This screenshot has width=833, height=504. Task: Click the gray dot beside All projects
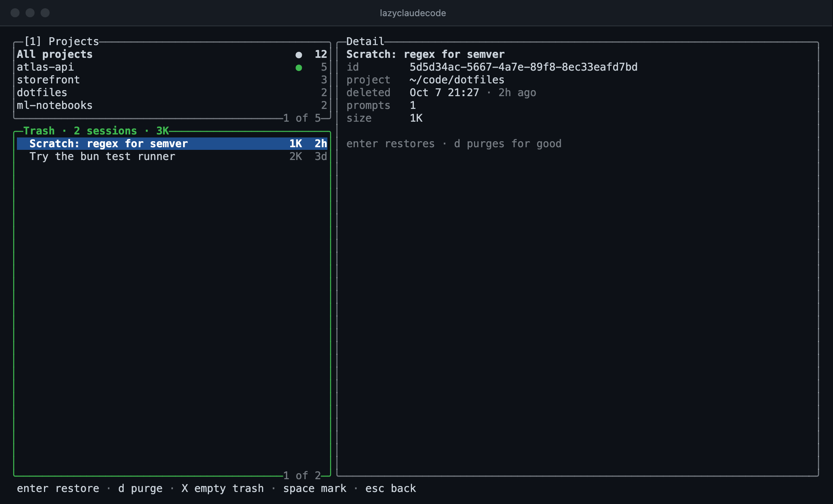tap(299, 55)
